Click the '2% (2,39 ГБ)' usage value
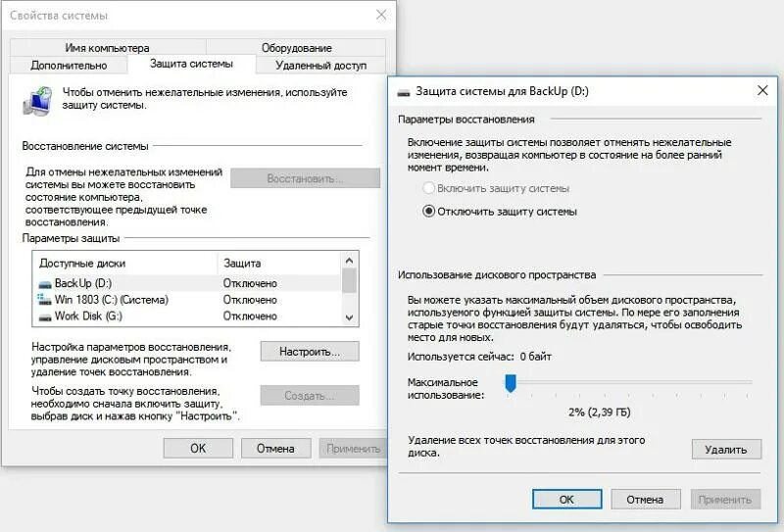 click(x=600, y=412)
